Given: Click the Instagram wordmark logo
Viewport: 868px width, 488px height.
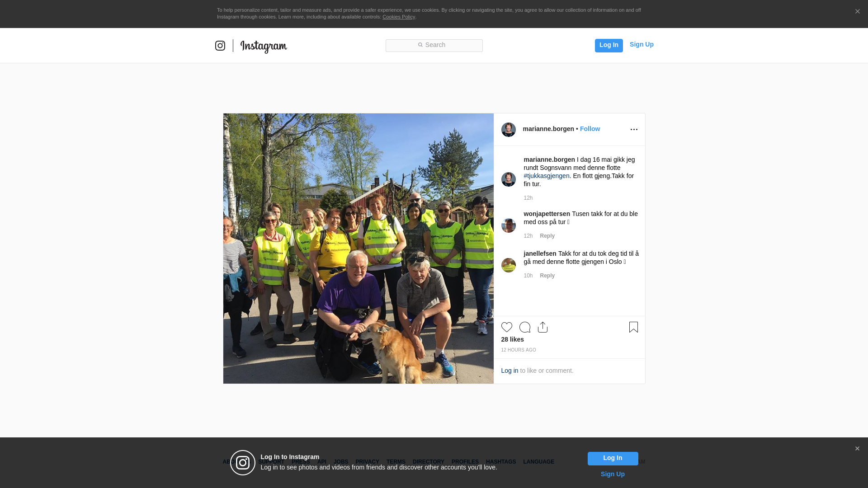Looking at the screenshot, I should [x=264, y=47].
